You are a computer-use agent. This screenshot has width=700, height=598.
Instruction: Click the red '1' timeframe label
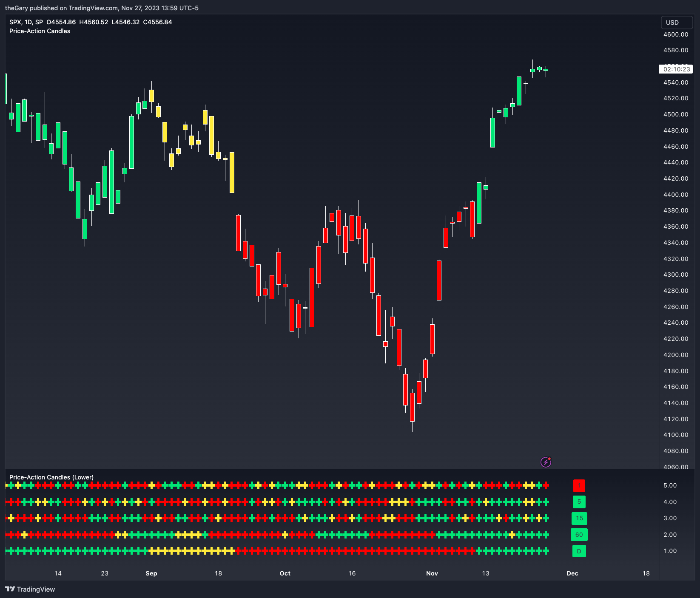pos(579,485)
